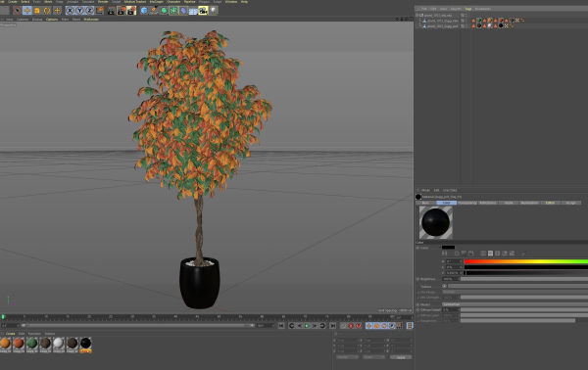Screen dimensions: 588x370
Task: Render to Picture Viewer
Action: (122, 11)
